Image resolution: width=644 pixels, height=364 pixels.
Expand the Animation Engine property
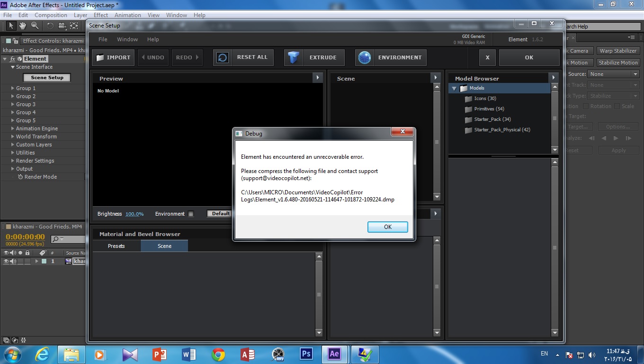point(13,128)
